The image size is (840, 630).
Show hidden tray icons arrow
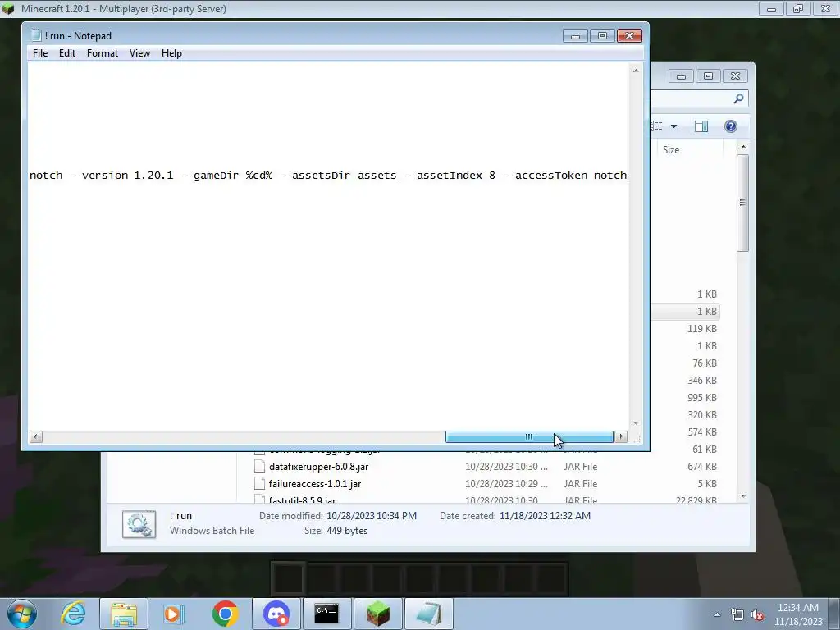(x=717, y=614)
